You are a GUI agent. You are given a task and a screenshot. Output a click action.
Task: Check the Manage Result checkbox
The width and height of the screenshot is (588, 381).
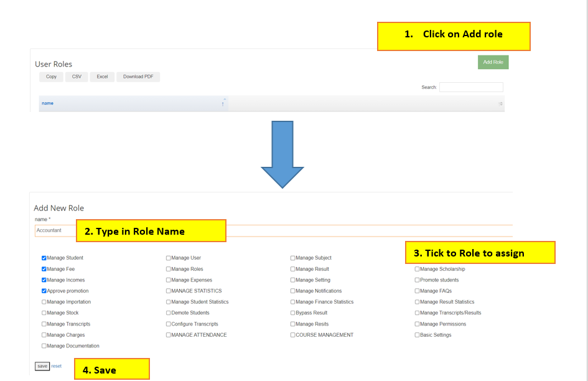(x=293, y=269)
